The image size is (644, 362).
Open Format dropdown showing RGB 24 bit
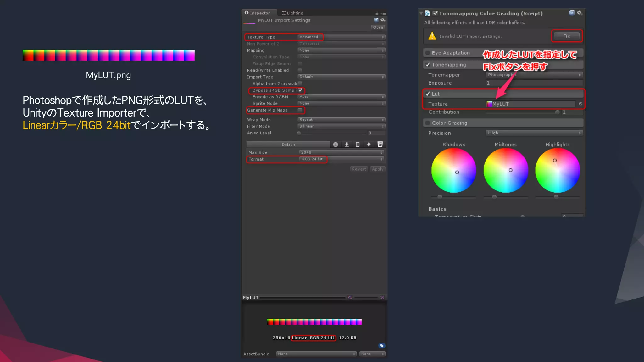[342, 159]
